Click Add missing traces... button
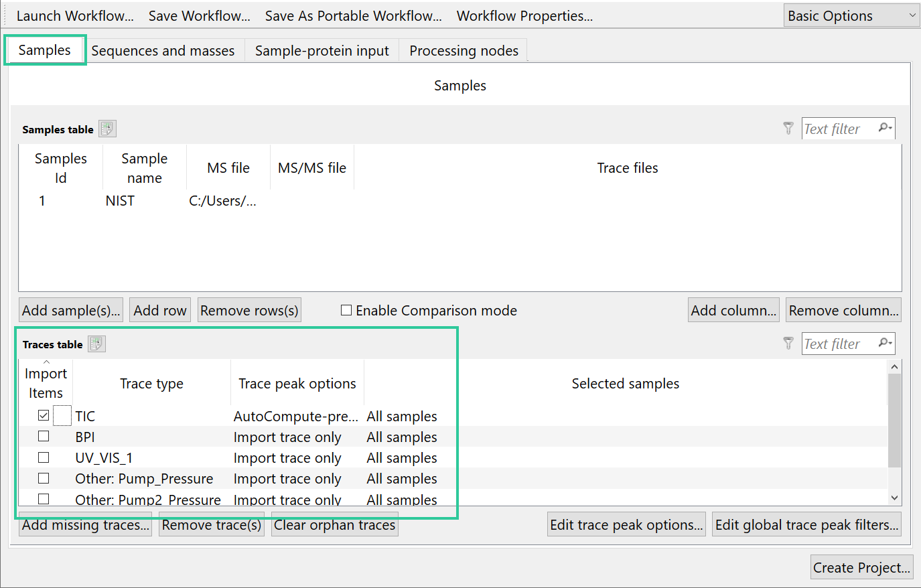 coord(86,525)
